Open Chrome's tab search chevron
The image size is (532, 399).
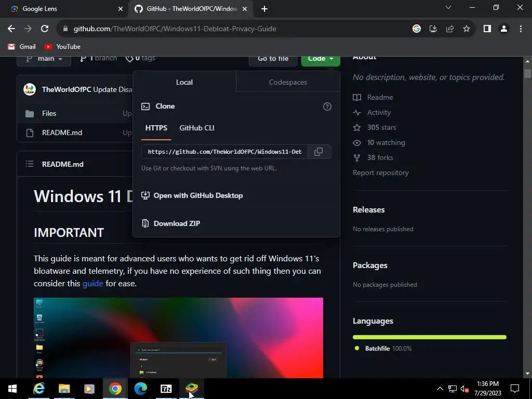(448, 7)
